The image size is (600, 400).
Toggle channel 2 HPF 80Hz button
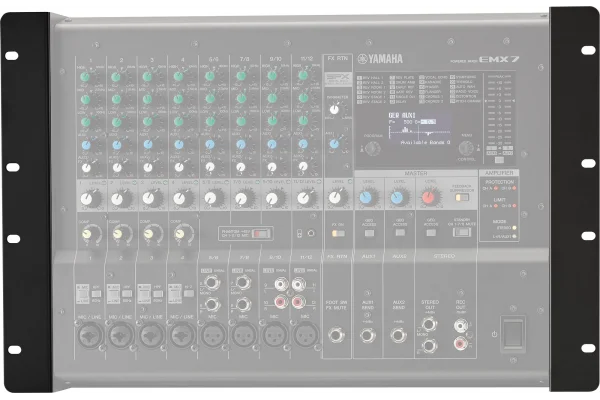click(127, 294)
